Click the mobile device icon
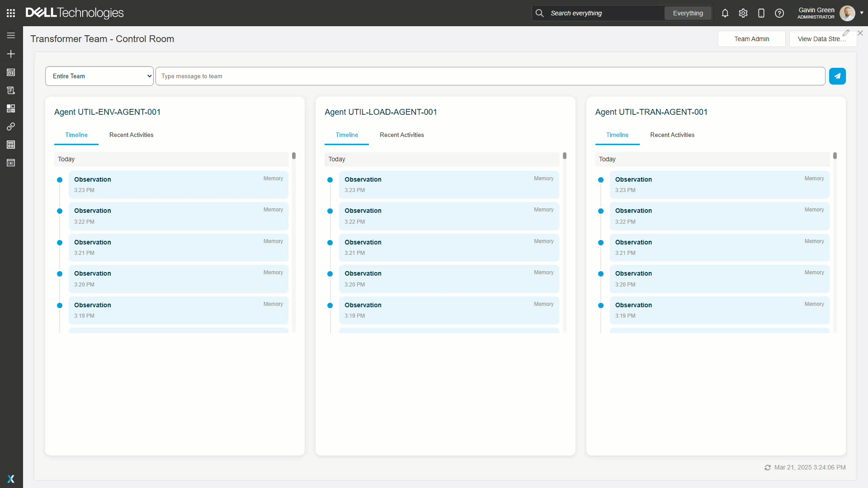The image size is (868, 488). point(761,13)
